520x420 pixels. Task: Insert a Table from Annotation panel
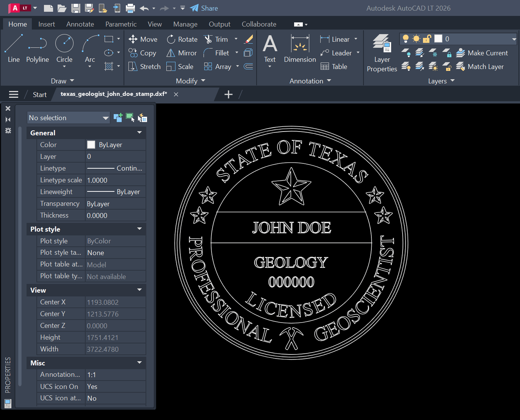pyautogui.click(x=334, y=66)
